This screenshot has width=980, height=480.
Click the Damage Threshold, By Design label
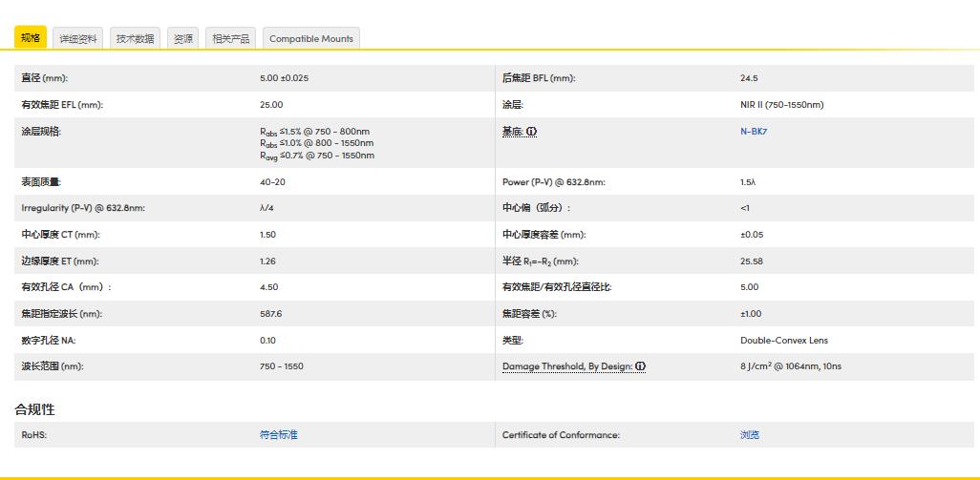[567, 366]
